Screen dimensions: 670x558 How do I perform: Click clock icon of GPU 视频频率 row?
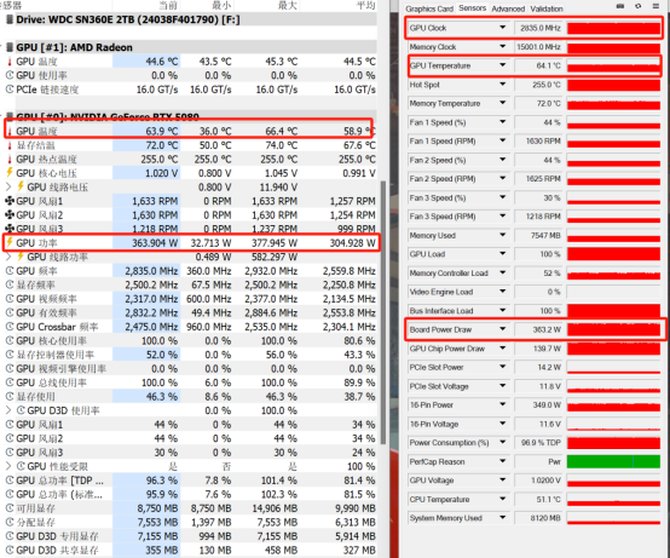coord(9,299)
